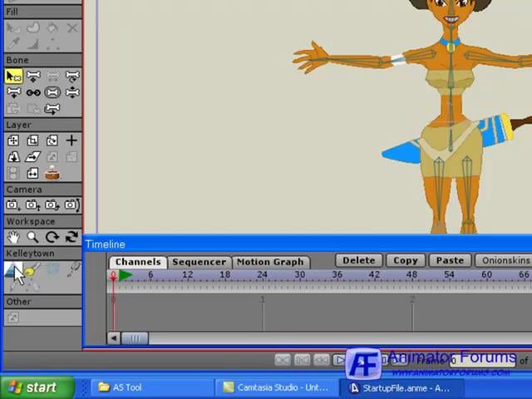Open the Sequencer tab
The image size is (532, 399).
tap(199, 262)
